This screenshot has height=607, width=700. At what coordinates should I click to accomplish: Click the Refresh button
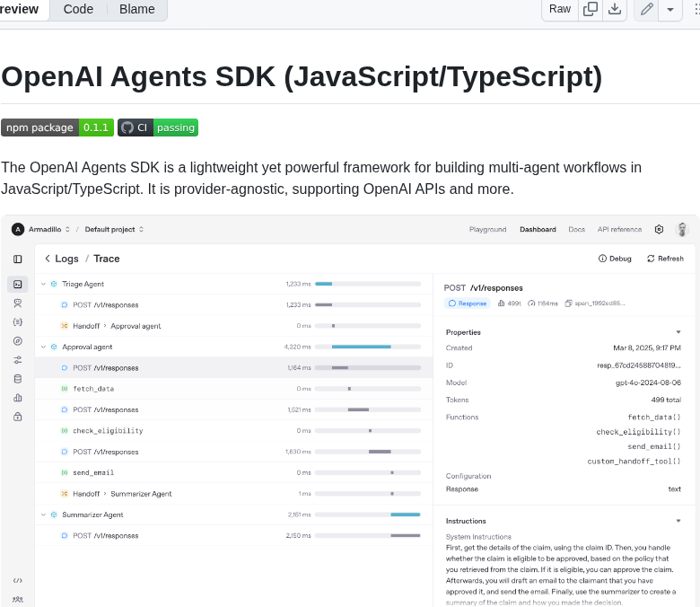[665, 259]
